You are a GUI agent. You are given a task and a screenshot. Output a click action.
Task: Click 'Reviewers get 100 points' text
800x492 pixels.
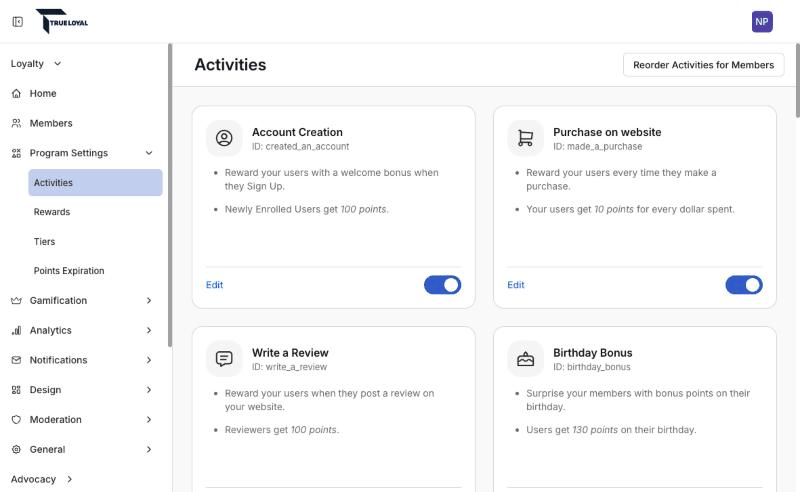click(282, 430)
